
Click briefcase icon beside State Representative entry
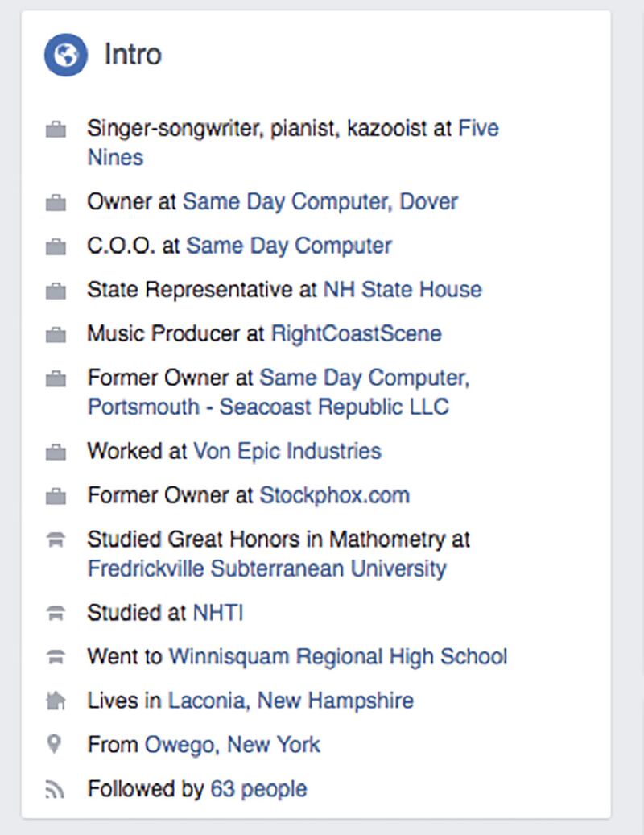click(56, 290)
